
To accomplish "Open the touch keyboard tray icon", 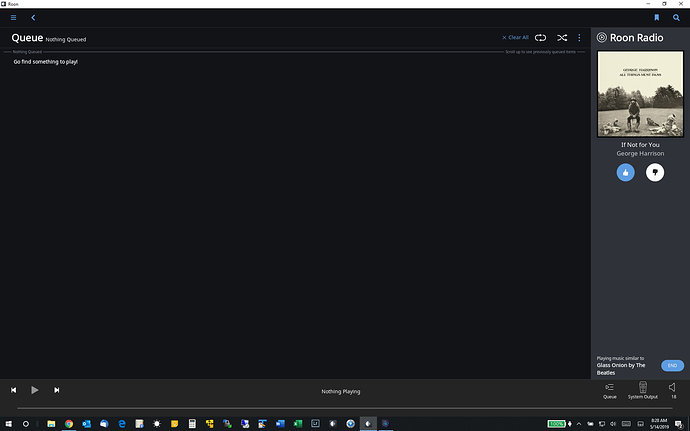I will 626,424.
